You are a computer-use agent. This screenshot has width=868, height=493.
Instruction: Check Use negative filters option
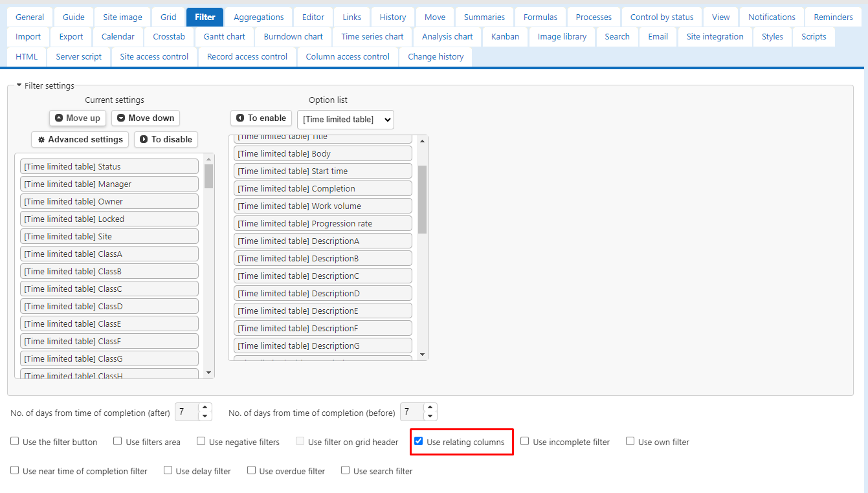click(x=201, y=441)
